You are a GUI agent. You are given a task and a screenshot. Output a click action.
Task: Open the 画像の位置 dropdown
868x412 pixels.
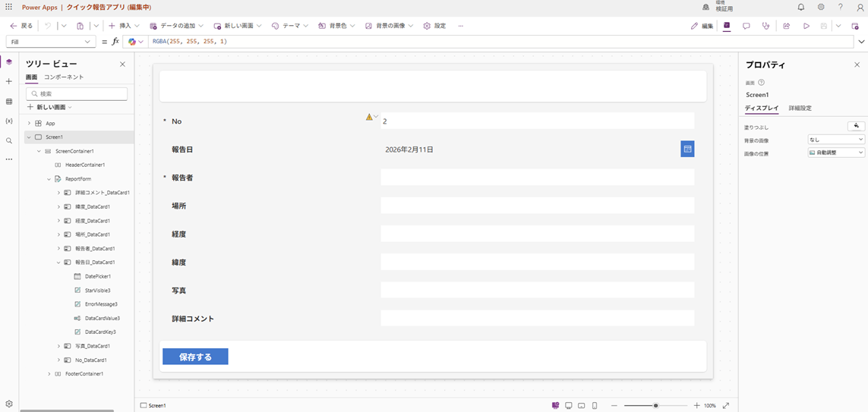pos(836,153)
